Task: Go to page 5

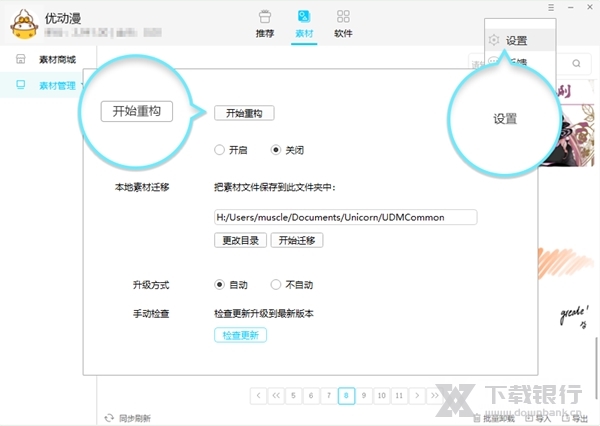Action: click(x=293, y=395)
